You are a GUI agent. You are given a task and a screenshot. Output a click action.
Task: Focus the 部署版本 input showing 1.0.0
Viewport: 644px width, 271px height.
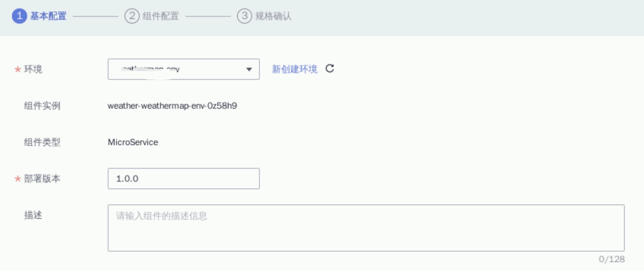coord(183,179)
